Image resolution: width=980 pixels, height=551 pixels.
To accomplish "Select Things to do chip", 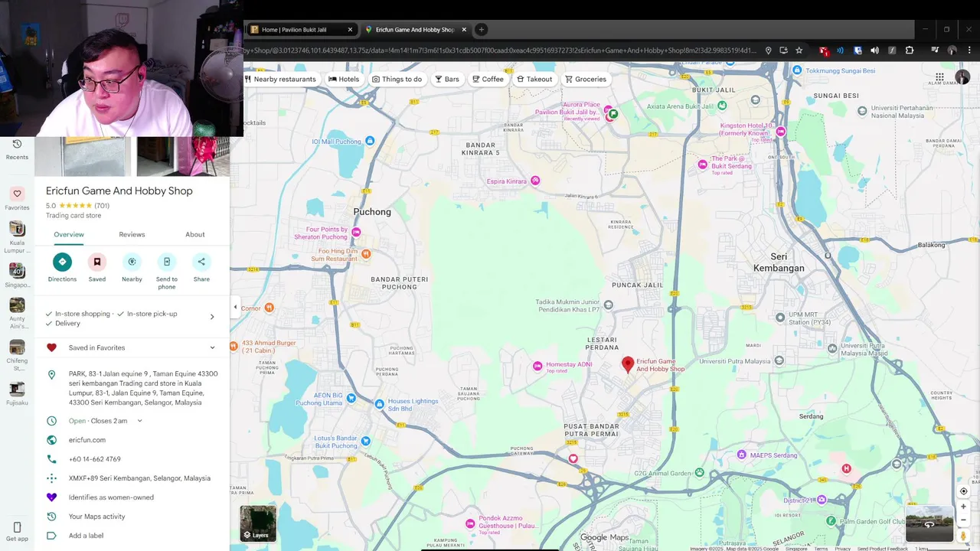I will click(397, 79).
